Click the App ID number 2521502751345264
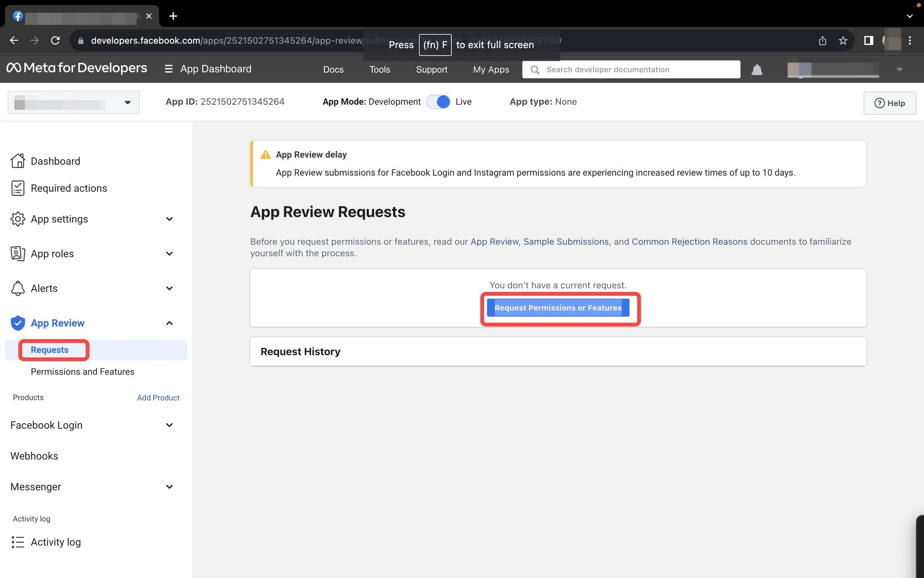The image size is (924, 578). click(x=243, y=102)
